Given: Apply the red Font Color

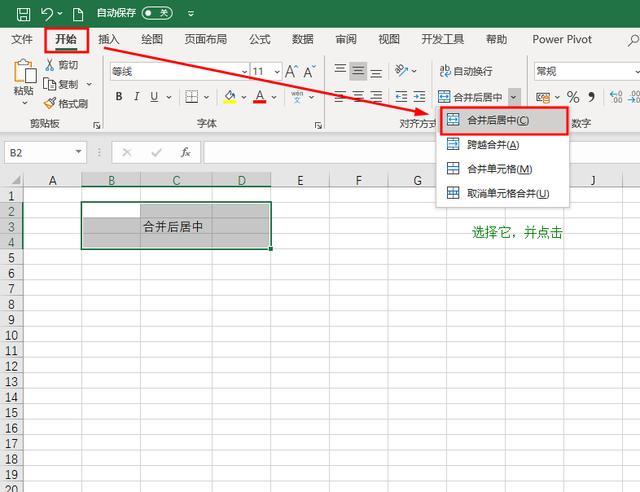Looking at the screenshot, I should [x=260, y=97].
